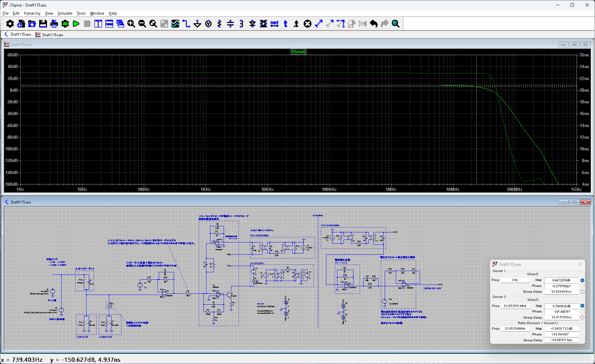Select the Delete tool icon

308,24
